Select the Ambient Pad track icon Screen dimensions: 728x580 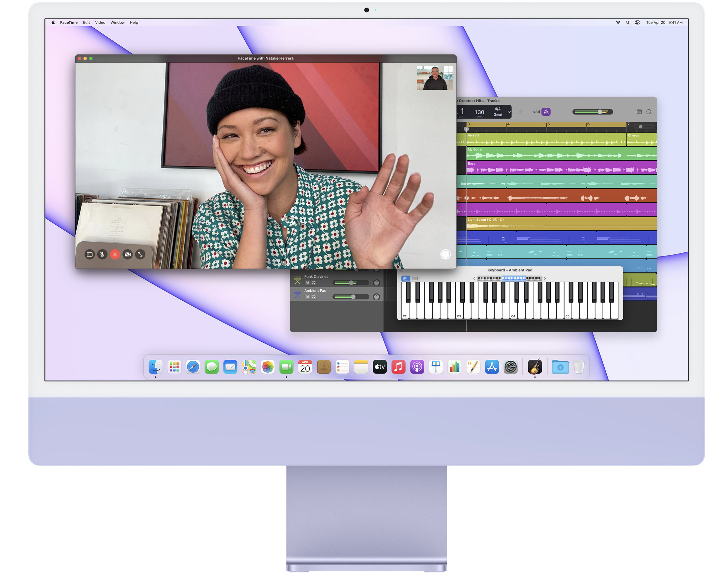(297, 294)
